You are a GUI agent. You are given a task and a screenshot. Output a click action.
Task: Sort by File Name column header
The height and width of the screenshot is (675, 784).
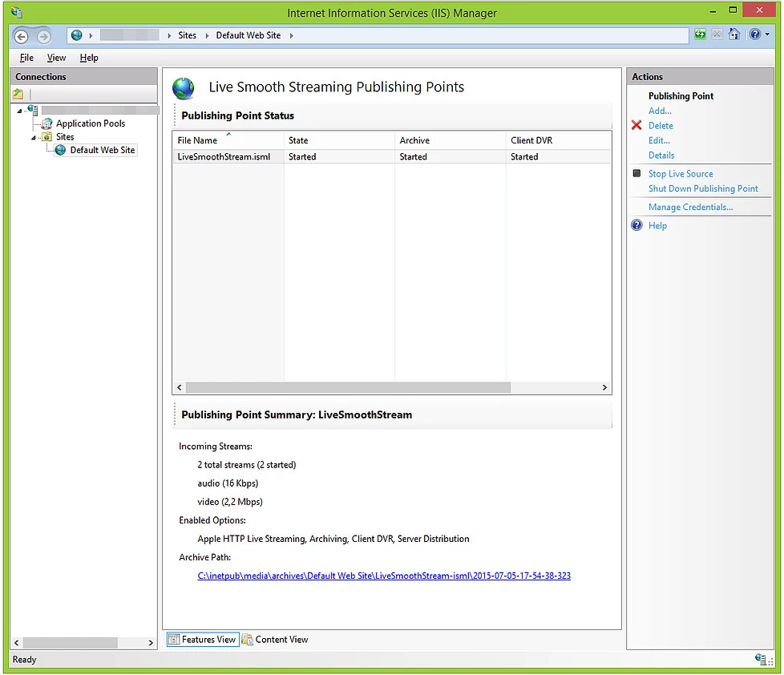pos(228,140)
